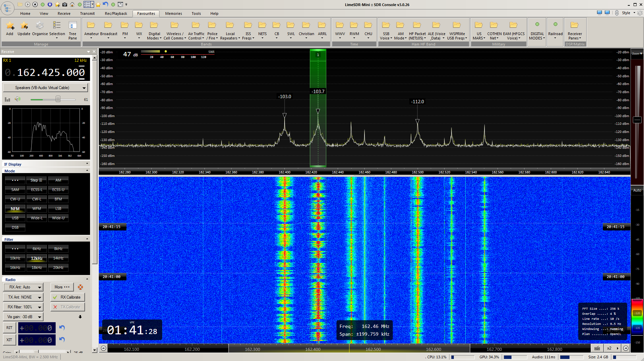The width and height of the screenshot is (644, 361).
Task: Toggle the RIT button
Action: click(x=9, y=328)
